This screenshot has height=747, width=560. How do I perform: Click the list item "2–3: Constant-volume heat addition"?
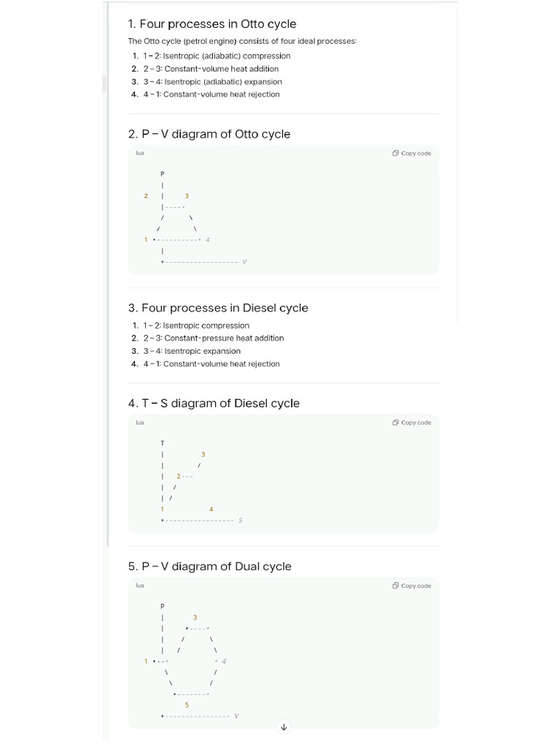211,69
